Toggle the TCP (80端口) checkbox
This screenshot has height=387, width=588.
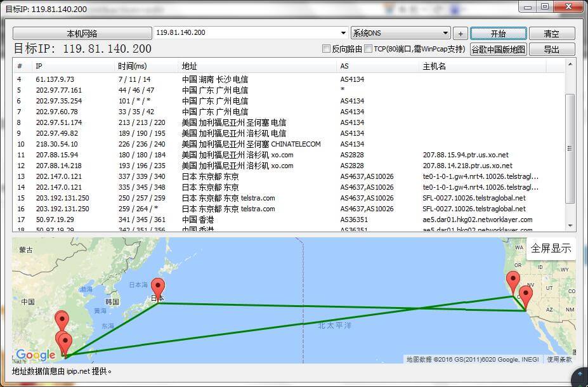tap(369, 49)
